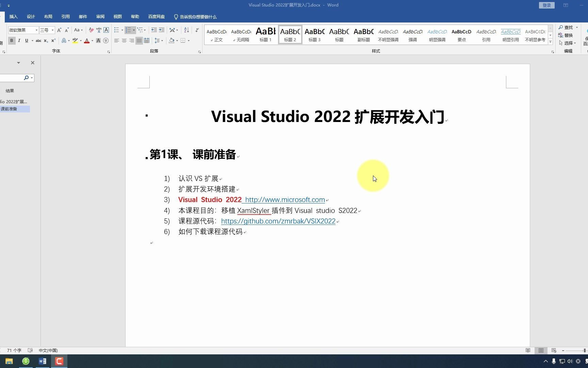Open the Asian layout (Chinese typography) dropdown

coord(174,30)
